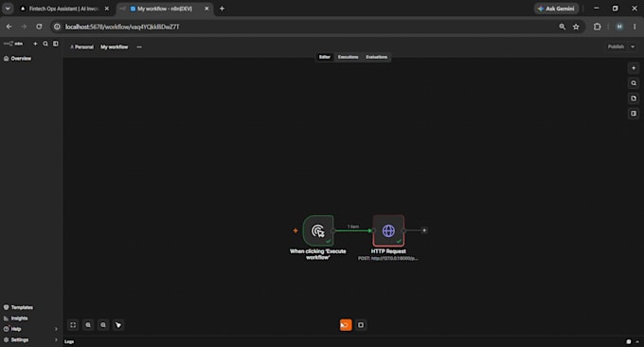This screenshot has width=644, height=347.
Task: View site information icon in address bar
Action: [x=57, y=27]
